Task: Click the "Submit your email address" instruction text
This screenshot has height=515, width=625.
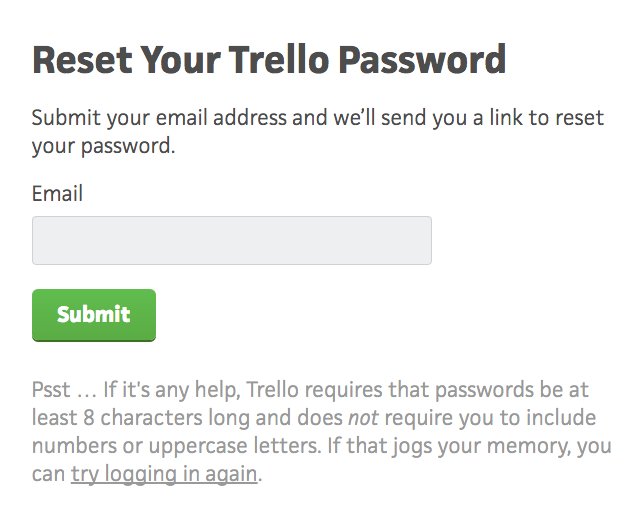Action: [160, 118]
